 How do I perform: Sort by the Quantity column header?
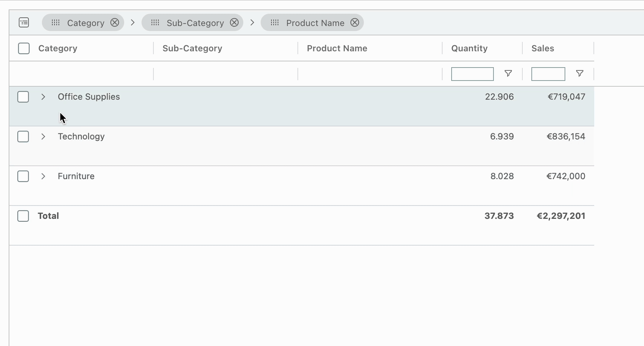[469, 48]
